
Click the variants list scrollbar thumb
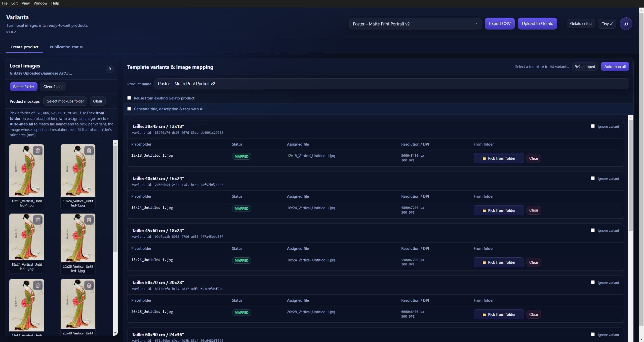tap(631, 175)
